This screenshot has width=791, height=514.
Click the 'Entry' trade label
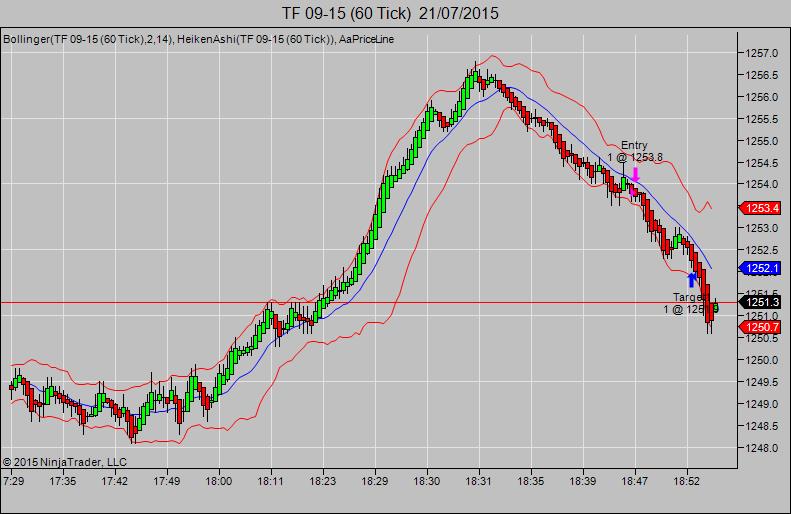(634, 145)
